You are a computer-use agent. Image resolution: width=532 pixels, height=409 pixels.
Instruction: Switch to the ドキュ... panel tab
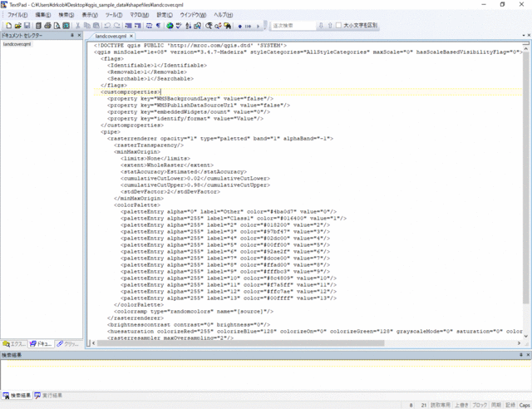point(41,344)
